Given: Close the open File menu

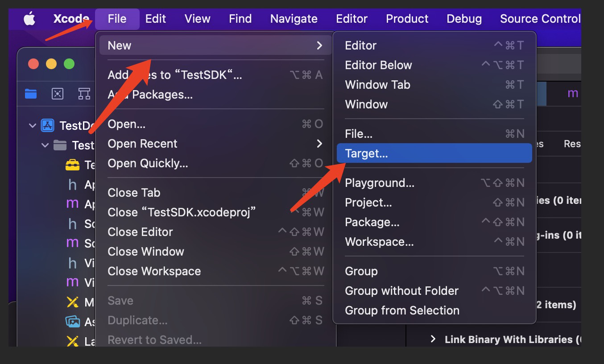Looking at the screenshot, I should (117, 19).
